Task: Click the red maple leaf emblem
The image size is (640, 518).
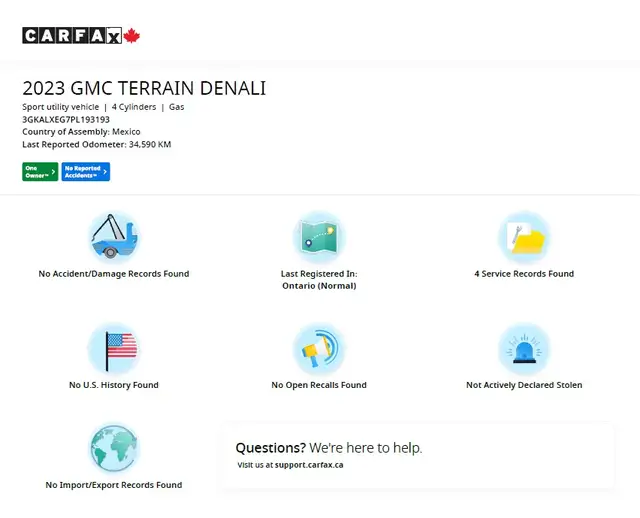Action: coord(132,36)
